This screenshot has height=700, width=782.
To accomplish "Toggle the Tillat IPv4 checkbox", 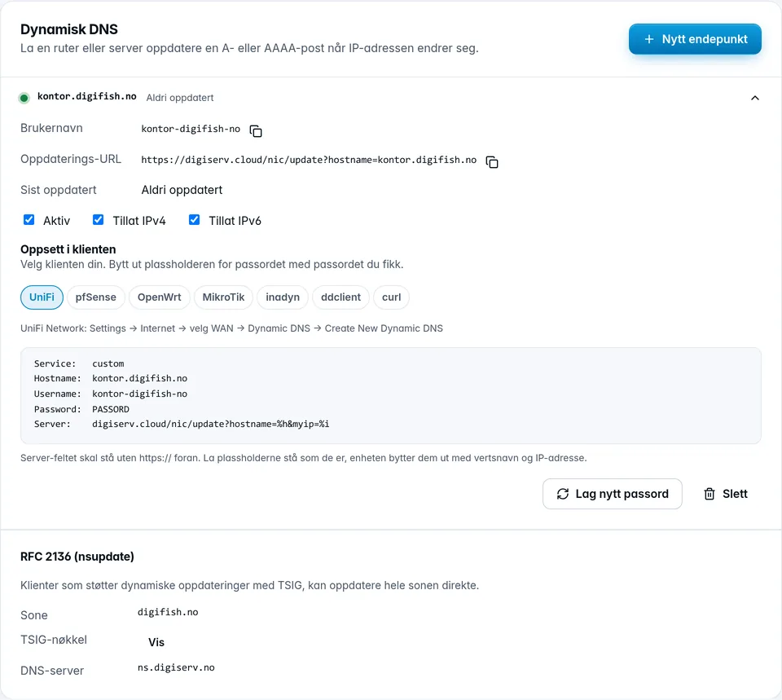I will [99, 220].
